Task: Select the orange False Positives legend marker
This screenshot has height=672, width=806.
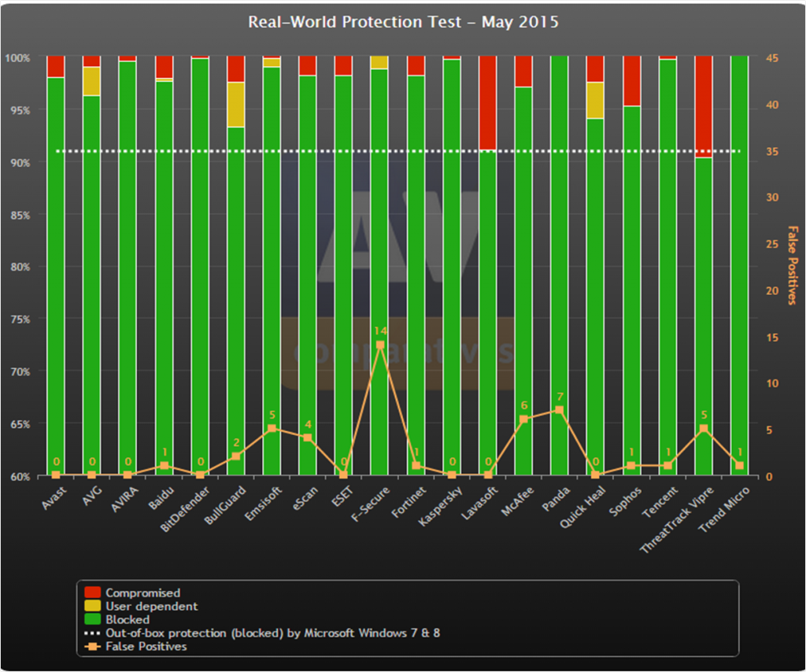Action: click(x=93, y=646)
